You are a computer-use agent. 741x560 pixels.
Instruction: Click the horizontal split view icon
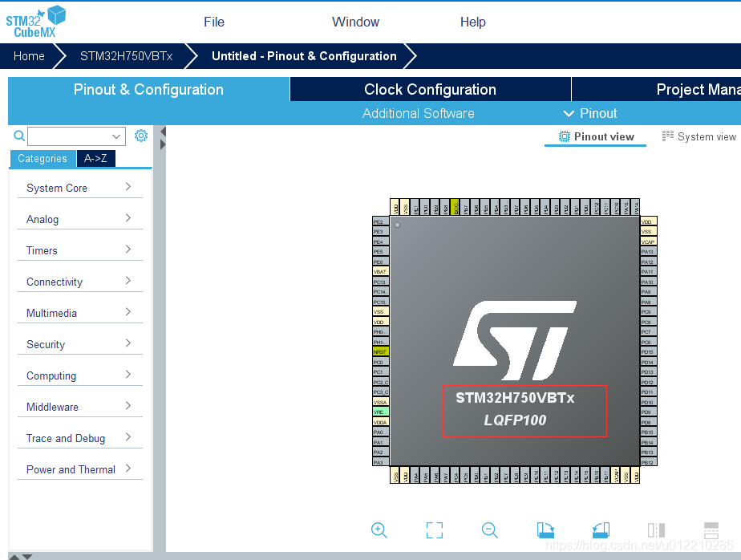point(711,530)
